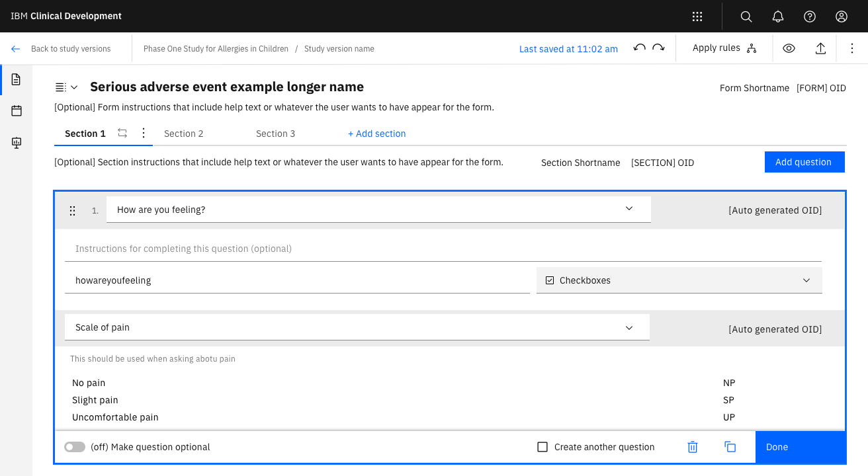The image size is (868, 476).
Task: Click the notifications bell icon
Action: point(778,17)
